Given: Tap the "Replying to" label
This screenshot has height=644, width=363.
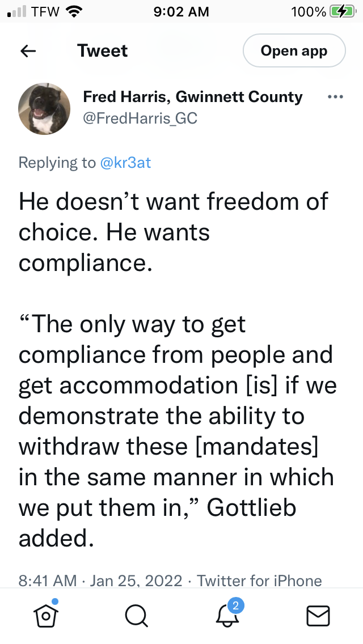Looking at the screenshot, I should 57,163.
